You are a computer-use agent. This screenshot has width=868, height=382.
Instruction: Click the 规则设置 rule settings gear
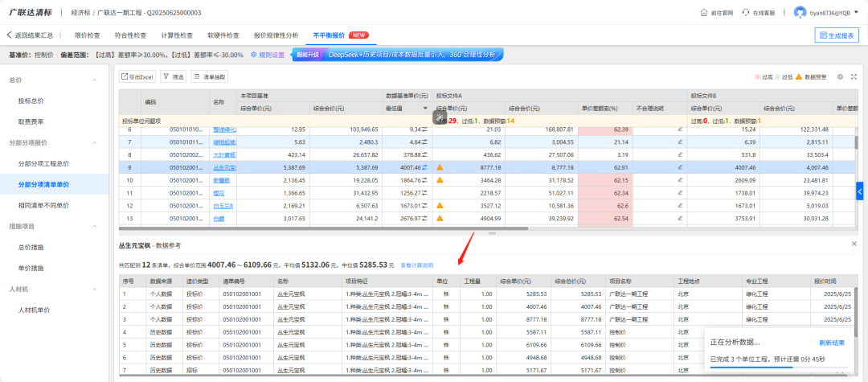267,55
